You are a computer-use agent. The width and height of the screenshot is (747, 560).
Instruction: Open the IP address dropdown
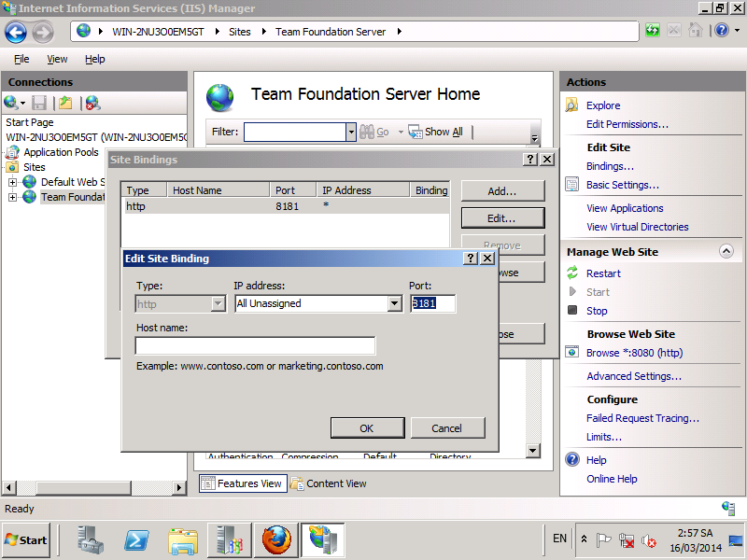point(394,303)
